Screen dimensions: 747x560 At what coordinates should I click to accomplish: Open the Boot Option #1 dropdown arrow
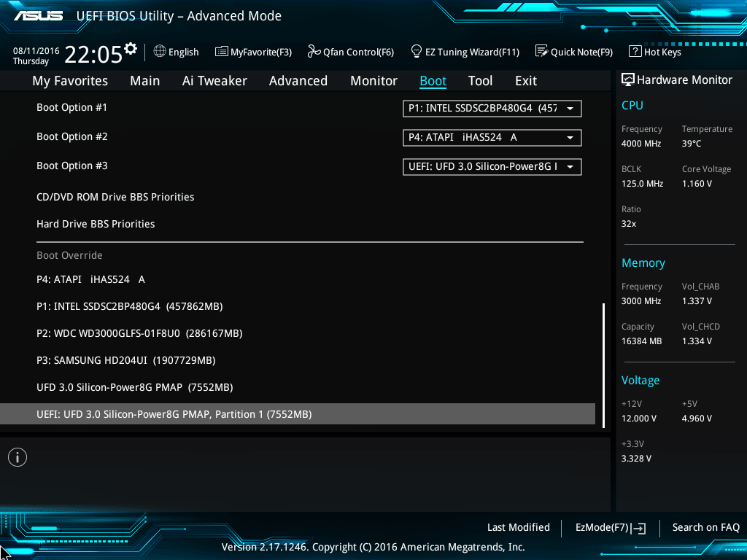click(570, 109)
